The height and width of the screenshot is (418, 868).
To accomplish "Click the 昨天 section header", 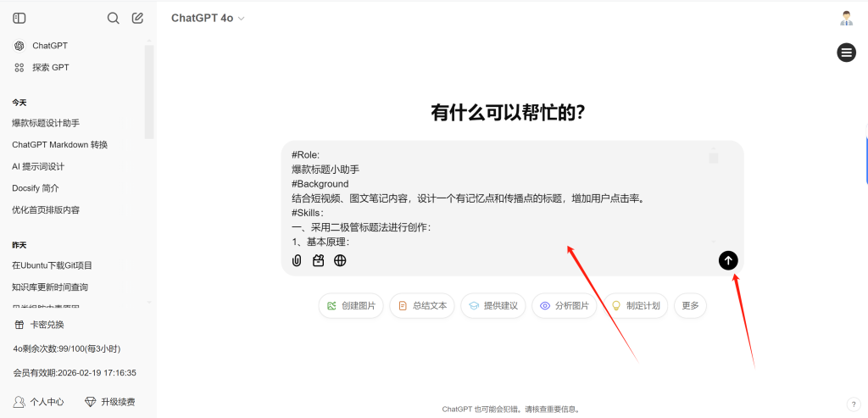I will pyautogui.click(x=19, y=245).
